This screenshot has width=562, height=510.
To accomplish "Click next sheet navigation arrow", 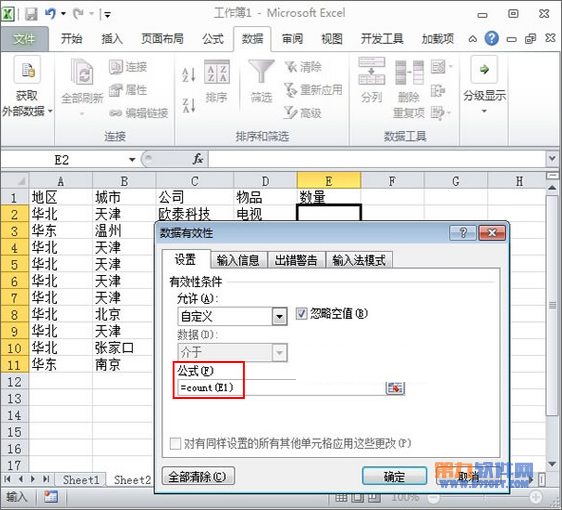I will pyautogui.click(x=33, y=479).
